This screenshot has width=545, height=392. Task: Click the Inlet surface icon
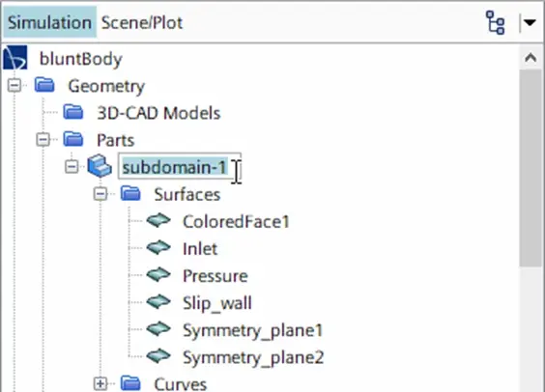pyautogui.click(x=158, y=247)
